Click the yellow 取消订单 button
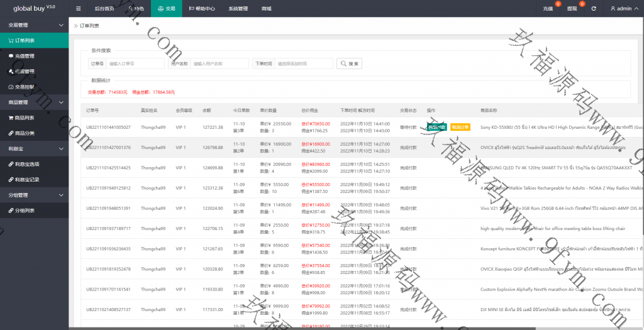The height and width of the screenshot is (330, 644). point(460,127)
